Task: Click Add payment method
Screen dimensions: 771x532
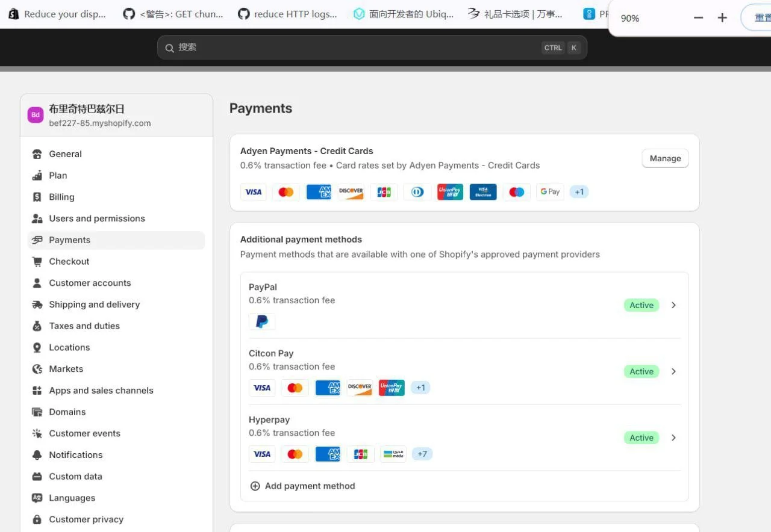Action: [302, 486]
